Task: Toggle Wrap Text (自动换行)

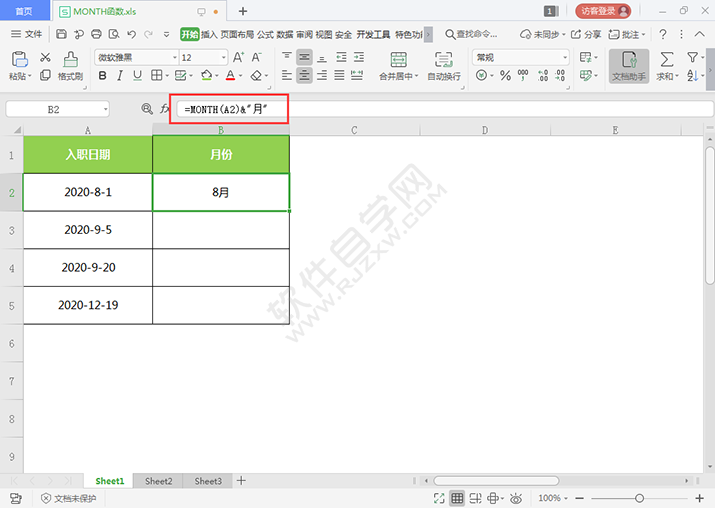Action: point(444,65)
